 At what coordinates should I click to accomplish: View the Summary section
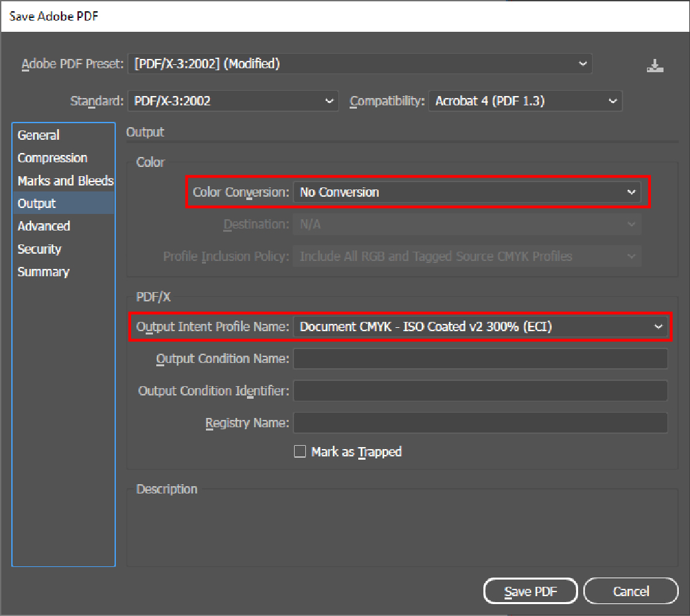point(43,272)
